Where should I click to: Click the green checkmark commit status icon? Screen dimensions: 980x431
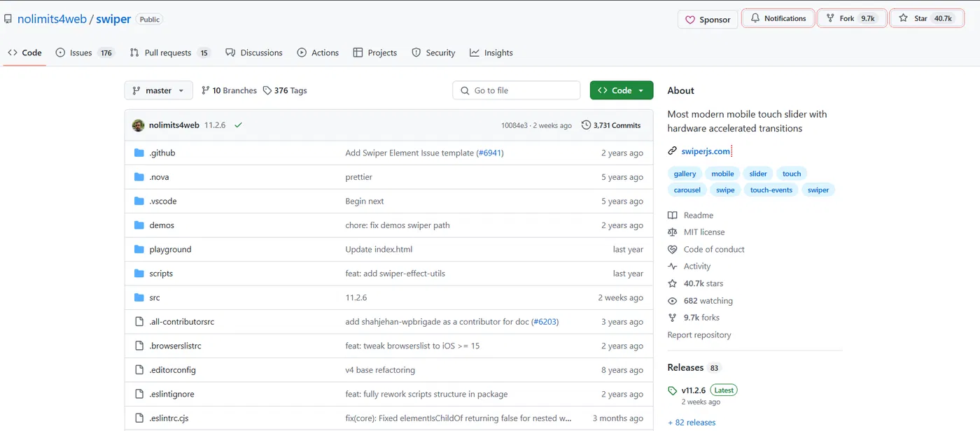point(238,125)
